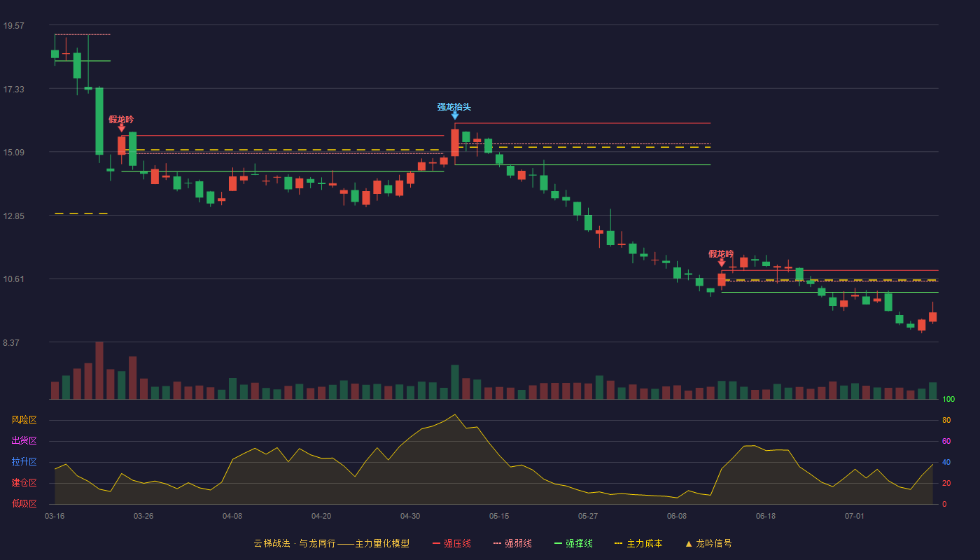
Task: Click the 云梯战法 · 与龙同行 title text
Action: tap(294, 543)
